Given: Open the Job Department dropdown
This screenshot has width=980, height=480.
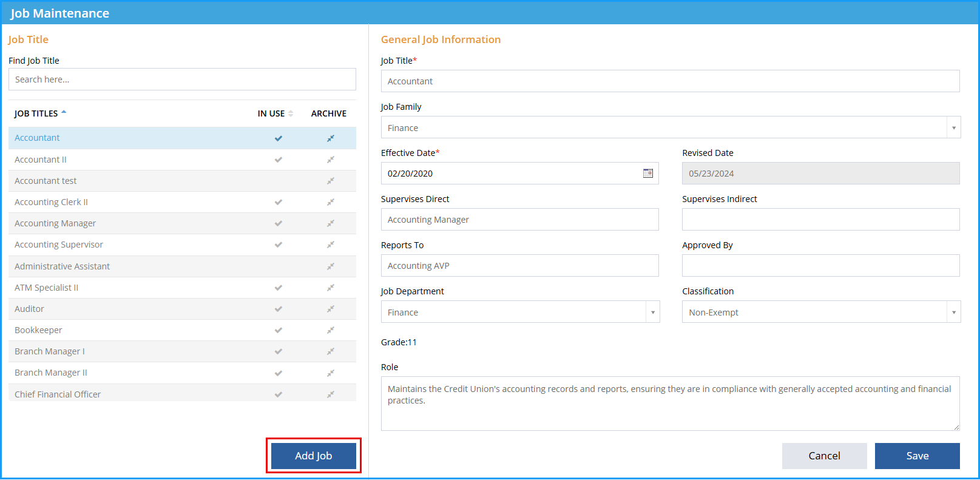Looking at the screenshot, I should pyautogui.click(x=653, y=312).
